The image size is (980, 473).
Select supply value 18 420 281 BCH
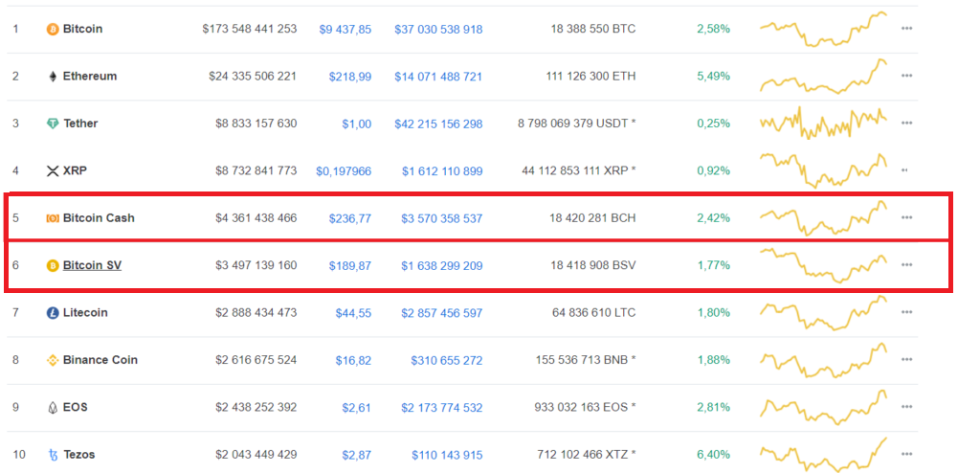[592, 218]
